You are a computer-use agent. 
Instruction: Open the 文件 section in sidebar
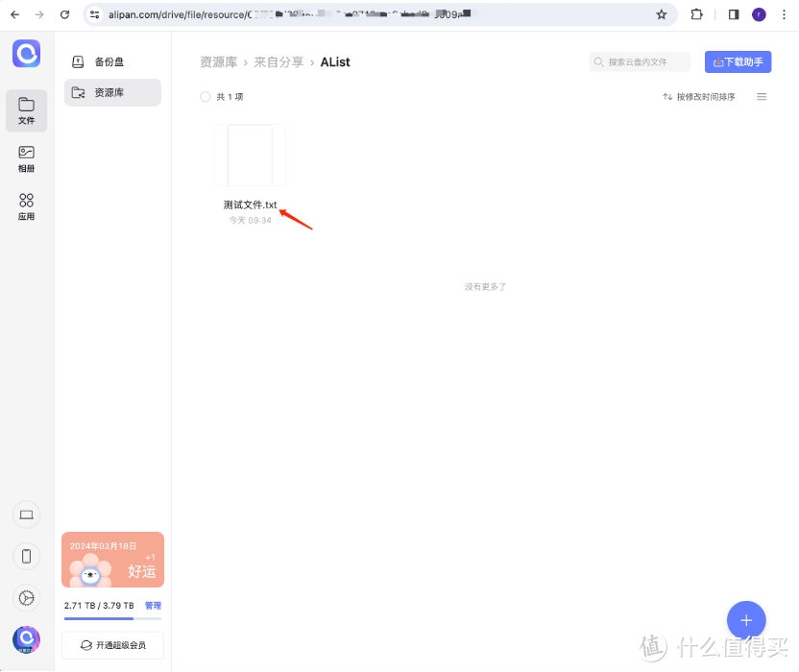tap(27, 111)
